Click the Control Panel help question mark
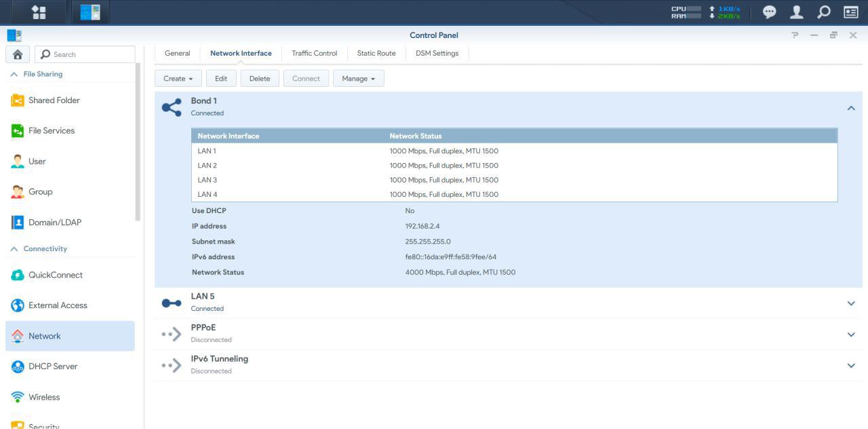 (x=795, y=35)
